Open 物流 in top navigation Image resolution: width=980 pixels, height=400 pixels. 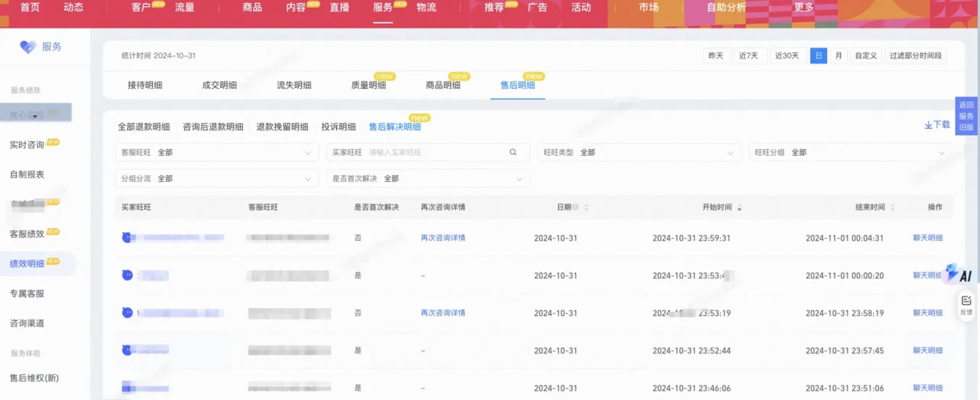pos(426,8)
